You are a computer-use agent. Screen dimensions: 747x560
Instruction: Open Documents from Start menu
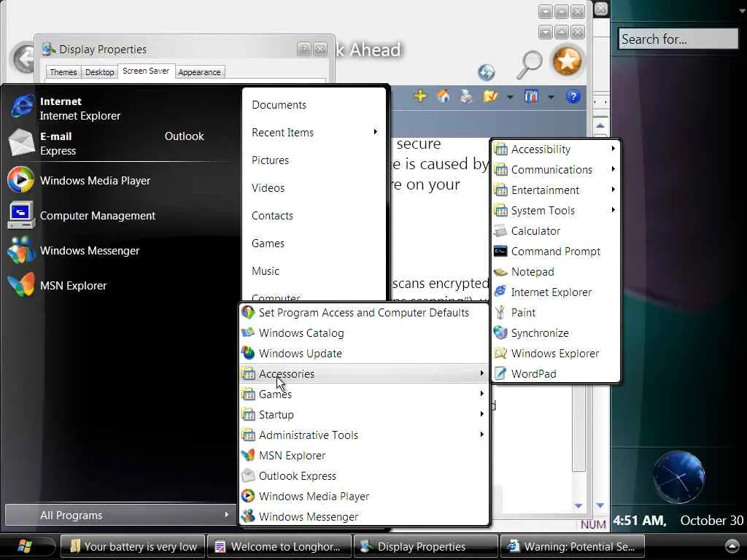[x=314, y=105]
